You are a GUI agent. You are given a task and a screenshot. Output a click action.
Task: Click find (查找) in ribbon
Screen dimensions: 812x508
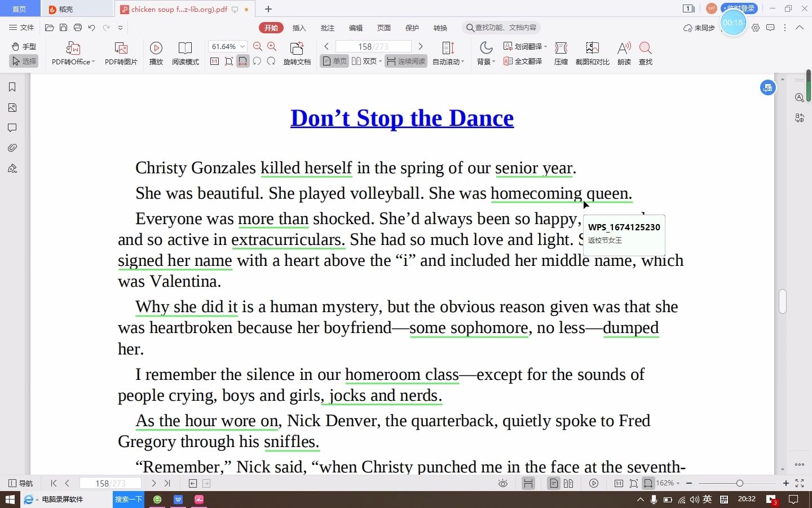646,54
